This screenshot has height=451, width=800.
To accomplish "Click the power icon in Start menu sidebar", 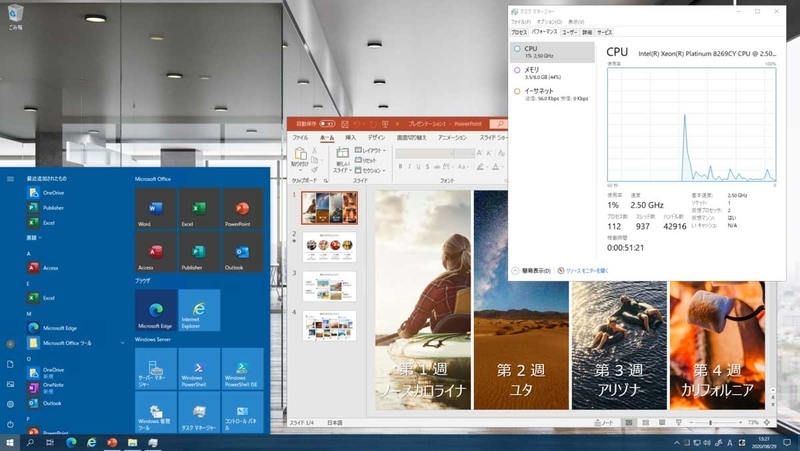I will coord(10,423).
